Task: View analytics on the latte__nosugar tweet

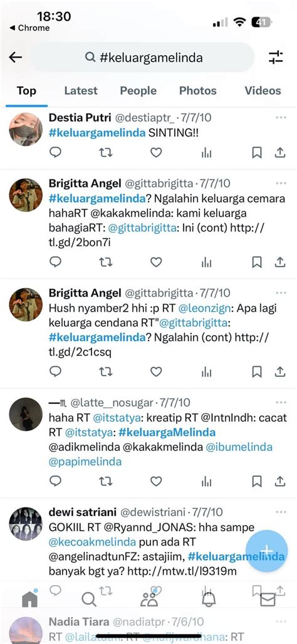Action: pos(207,482)
